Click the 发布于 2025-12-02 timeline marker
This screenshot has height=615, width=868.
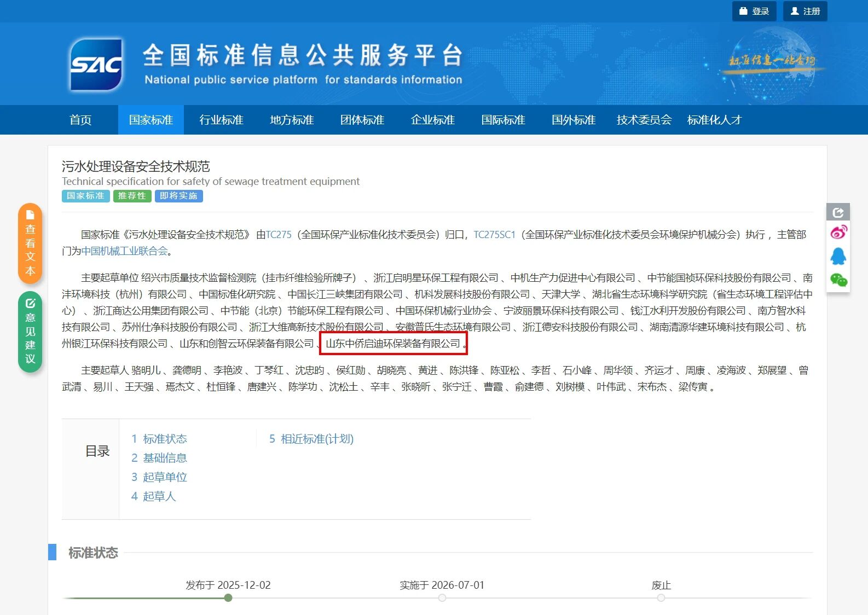228,598
